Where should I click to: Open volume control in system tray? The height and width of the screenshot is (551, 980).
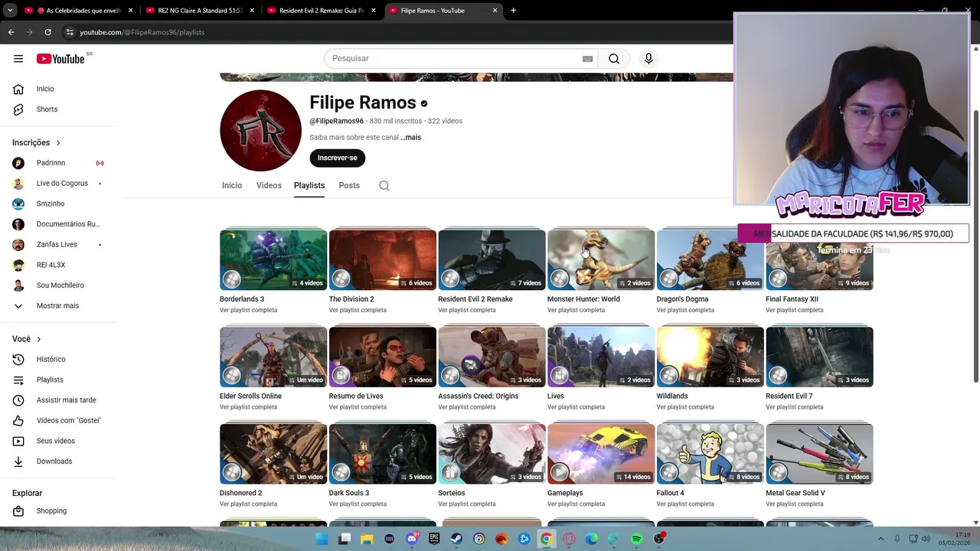coord(926,539)
